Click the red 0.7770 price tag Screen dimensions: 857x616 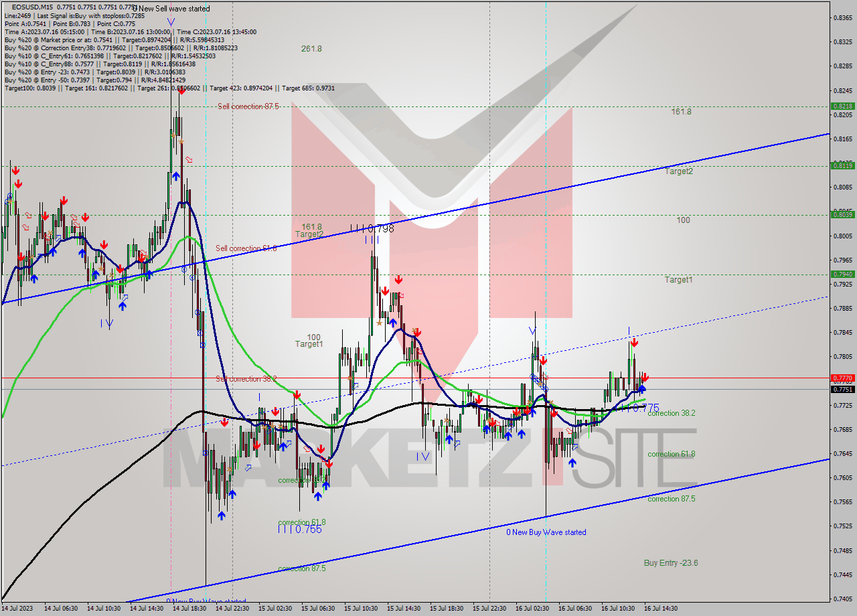click(842, 378)
